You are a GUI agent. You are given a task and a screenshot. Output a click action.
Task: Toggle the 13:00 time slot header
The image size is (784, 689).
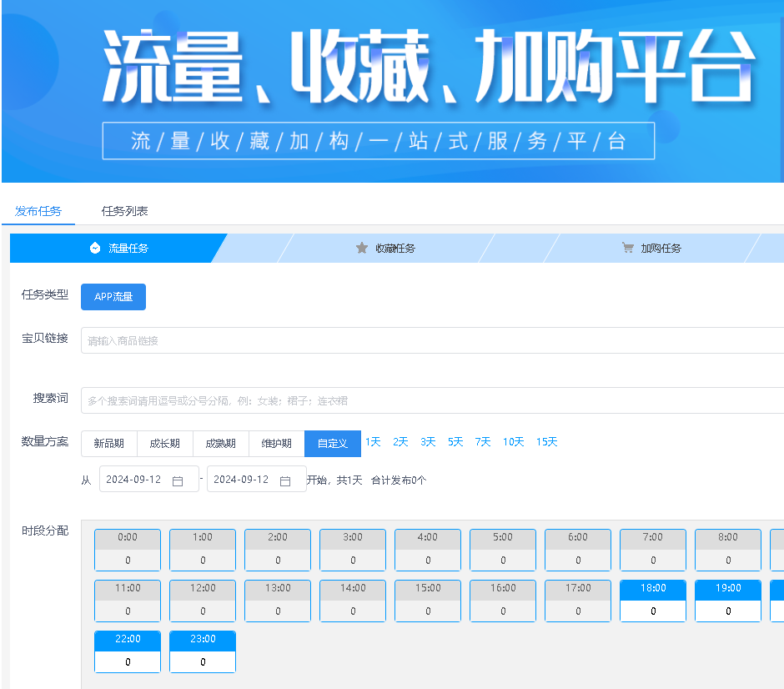pos(278,589)
